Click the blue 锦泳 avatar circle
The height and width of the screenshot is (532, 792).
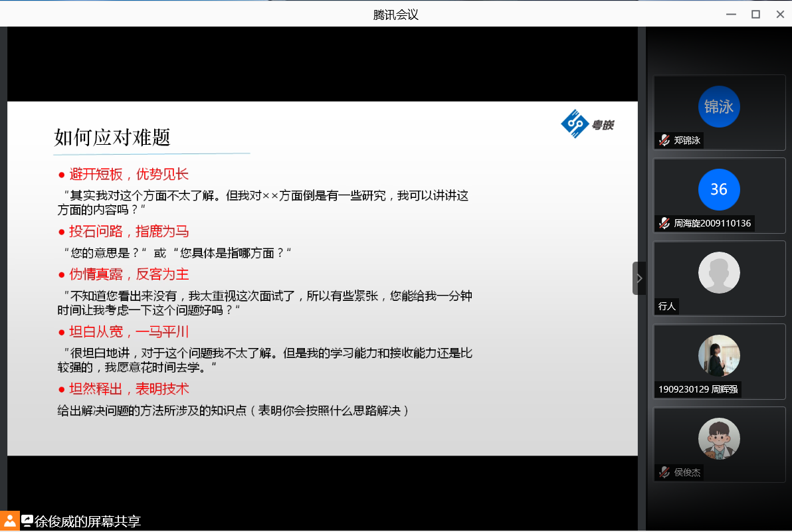tap(719, 107)
